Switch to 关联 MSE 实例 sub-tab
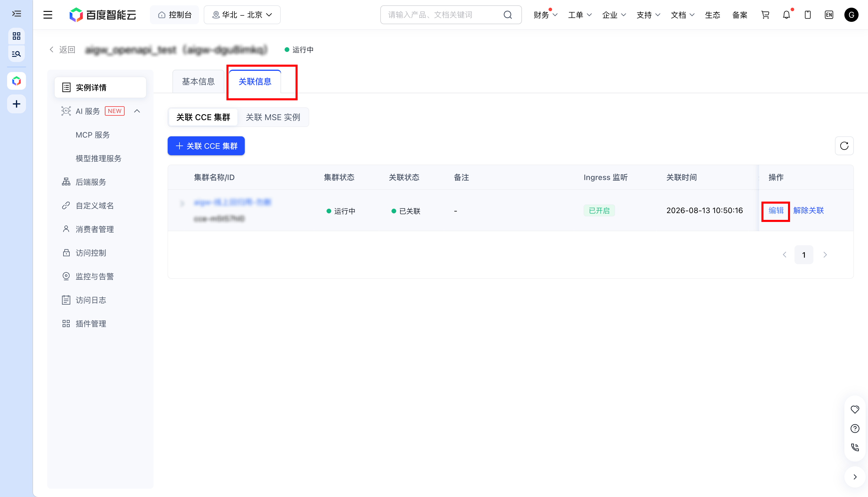 (x=273, y=117)
